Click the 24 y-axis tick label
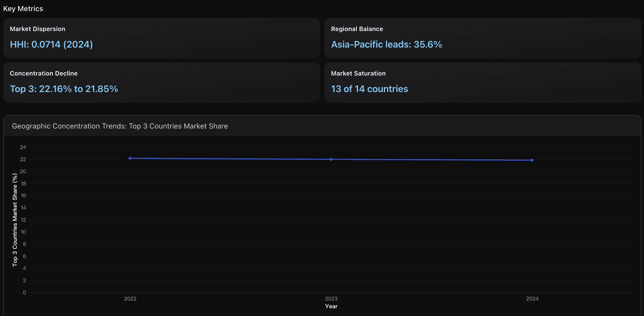 pyautogui.click(x=23, y=147)
